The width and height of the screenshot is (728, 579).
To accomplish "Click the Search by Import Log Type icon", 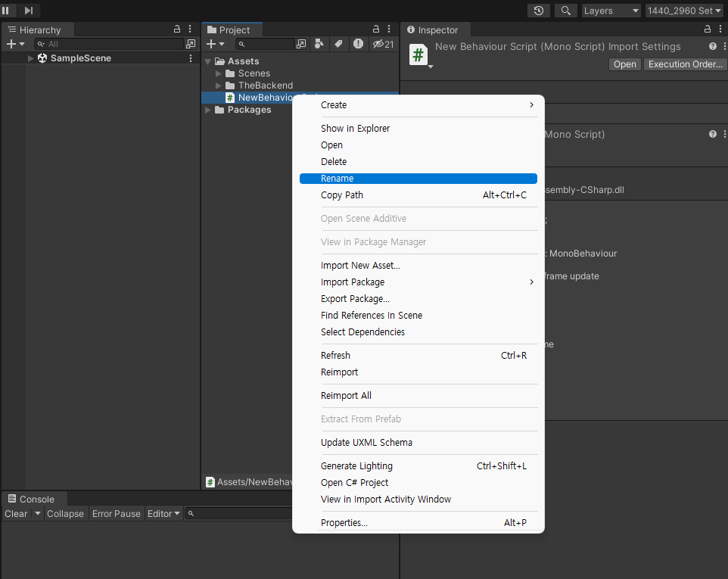I will pyautogui.click(x=358, y=44).
